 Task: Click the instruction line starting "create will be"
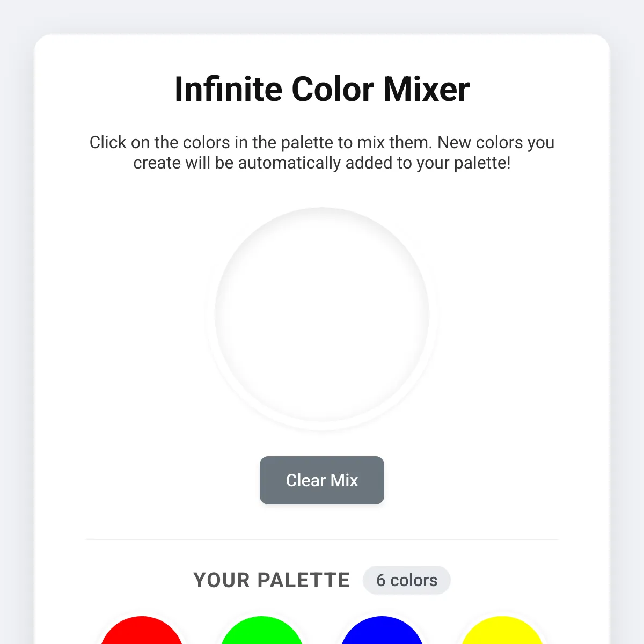click(x=322, y=163)
